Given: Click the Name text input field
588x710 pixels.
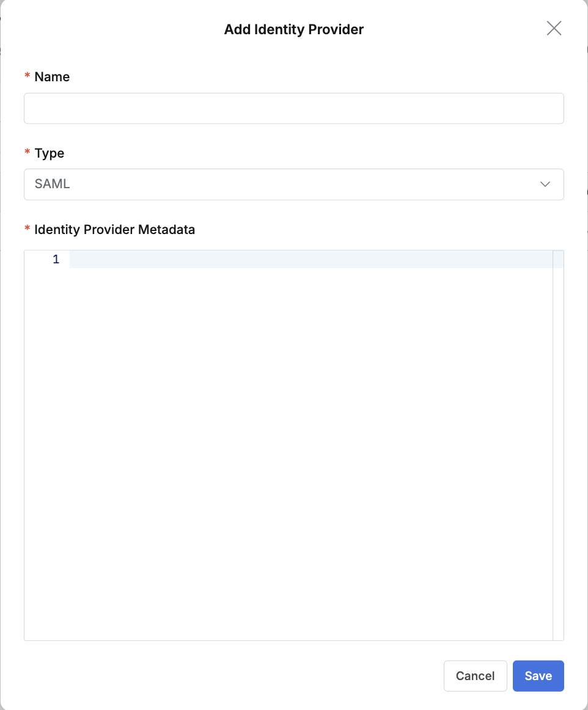Looking at the screenshot, I should click(293, 108).
